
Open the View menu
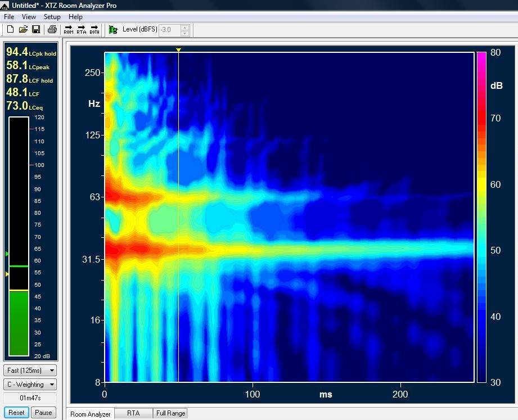[x=29, y=17]
